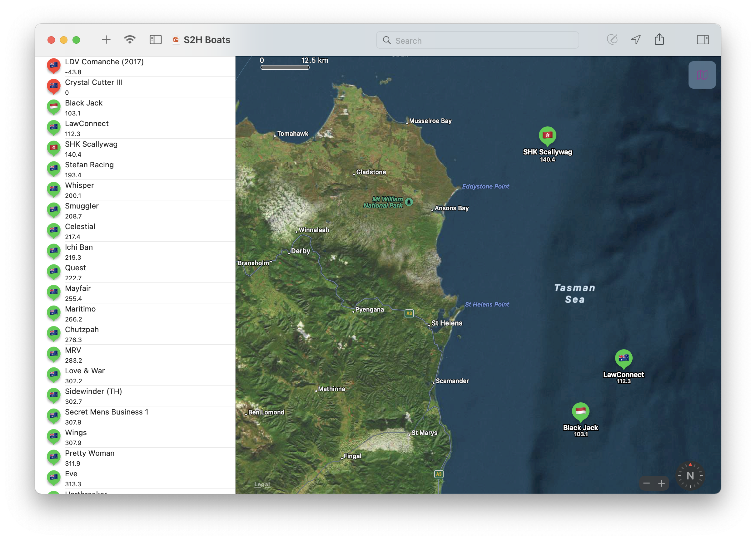Image resolution: width=756 pixels, height=540 pixels.
Task: Click the St Helens town label
Action: click(446, 323)
